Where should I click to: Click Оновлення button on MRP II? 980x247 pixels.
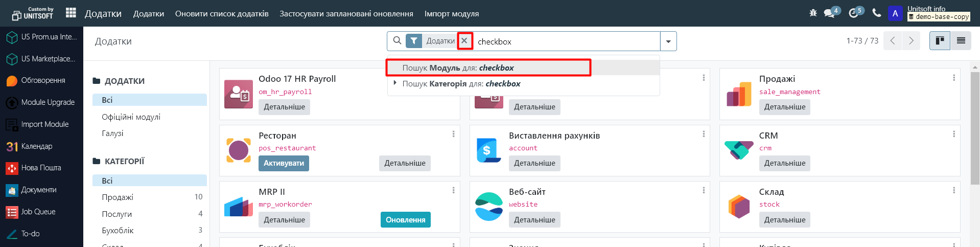pos(405,220)
